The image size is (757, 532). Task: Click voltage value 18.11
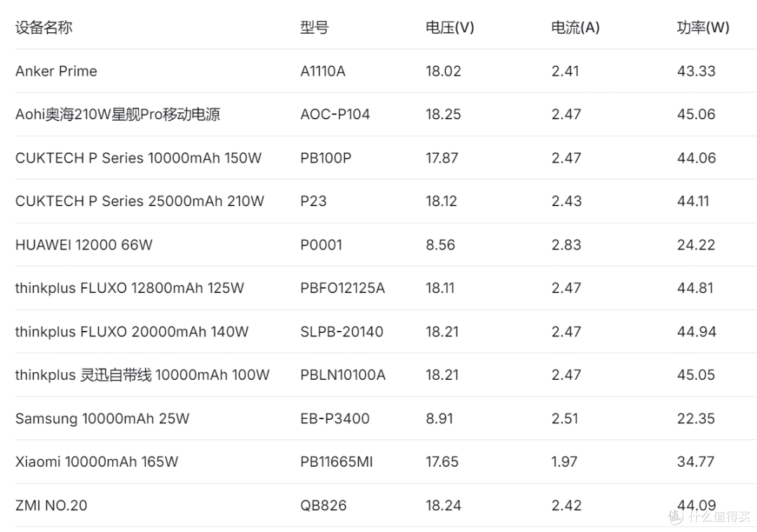[440, 288]
